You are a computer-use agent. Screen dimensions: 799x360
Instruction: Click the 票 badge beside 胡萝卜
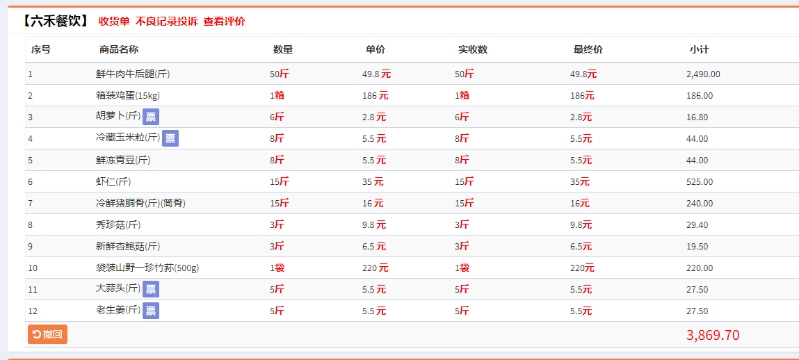pyautogui.click(x=150, y=117)
